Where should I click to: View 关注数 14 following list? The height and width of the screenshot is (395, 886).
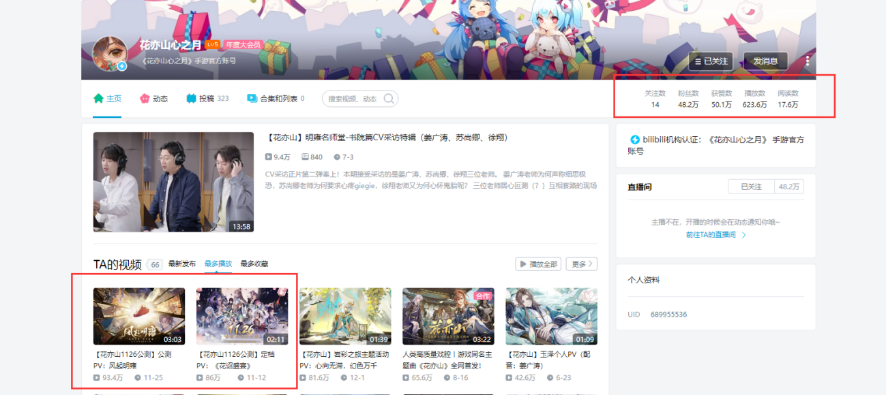pyautogui.click(x=655, y=99)
